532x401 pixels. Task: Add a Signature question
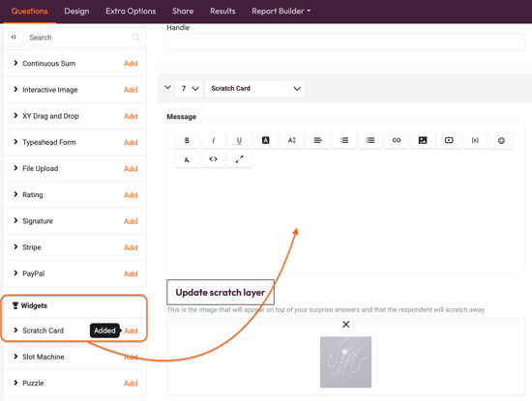tap(131, 221)
